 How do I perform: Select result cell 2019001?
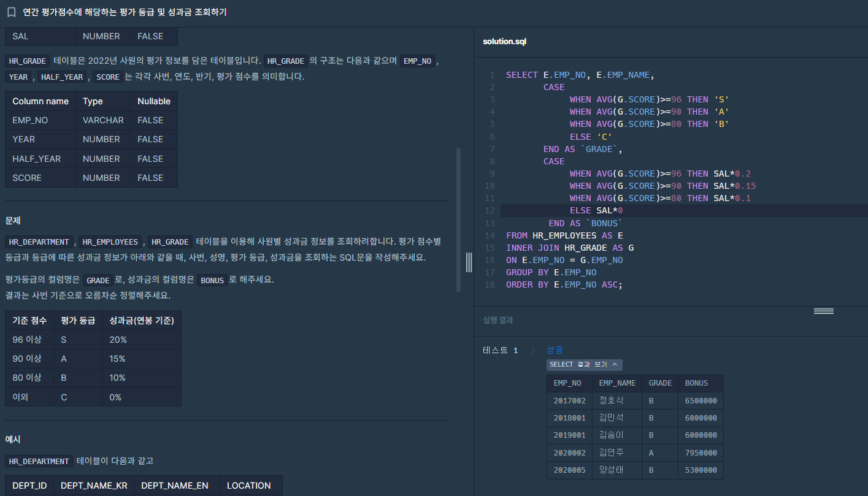[569, 435]
